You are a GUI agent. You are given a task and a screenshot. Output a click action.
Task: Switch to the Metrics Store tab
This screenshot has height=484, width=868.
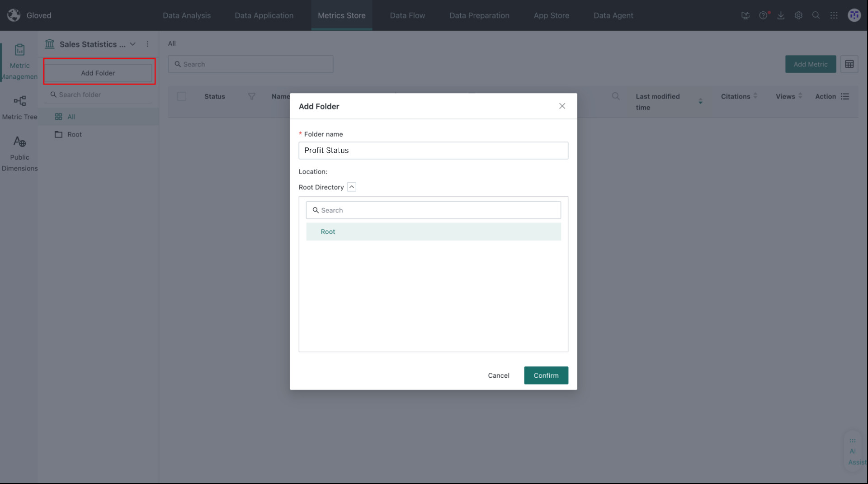[x=342, y=15]
